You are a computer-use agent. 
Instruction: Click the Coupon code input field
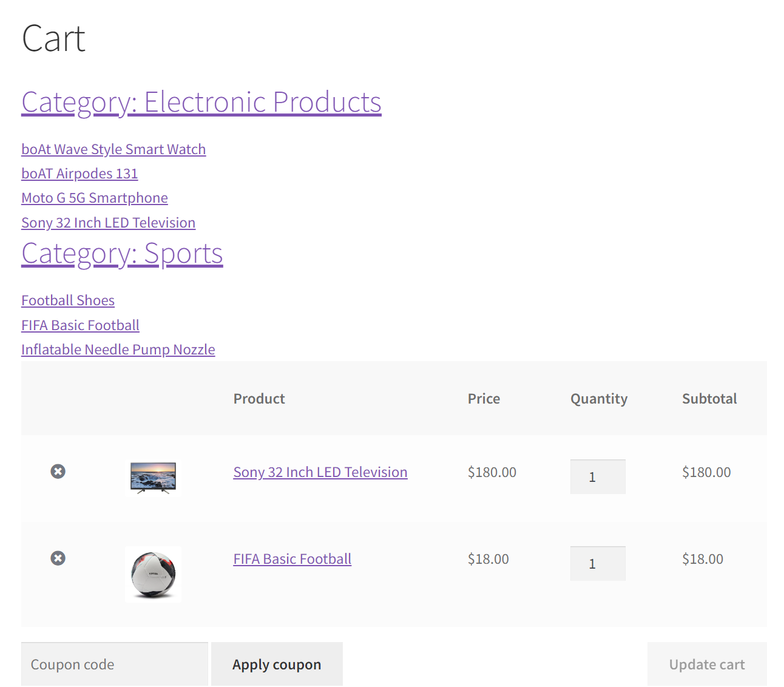coord(115,665)
